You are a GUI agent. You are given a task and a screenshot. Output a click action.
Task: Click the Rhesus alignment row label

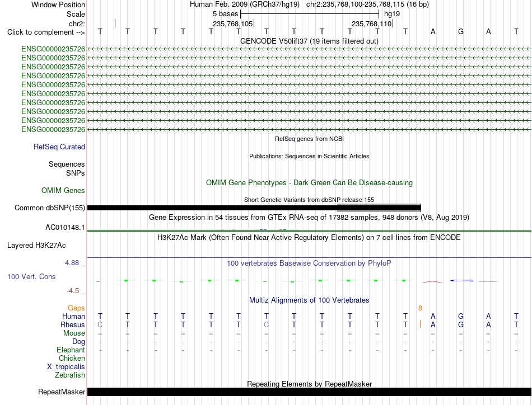[73, 324]
